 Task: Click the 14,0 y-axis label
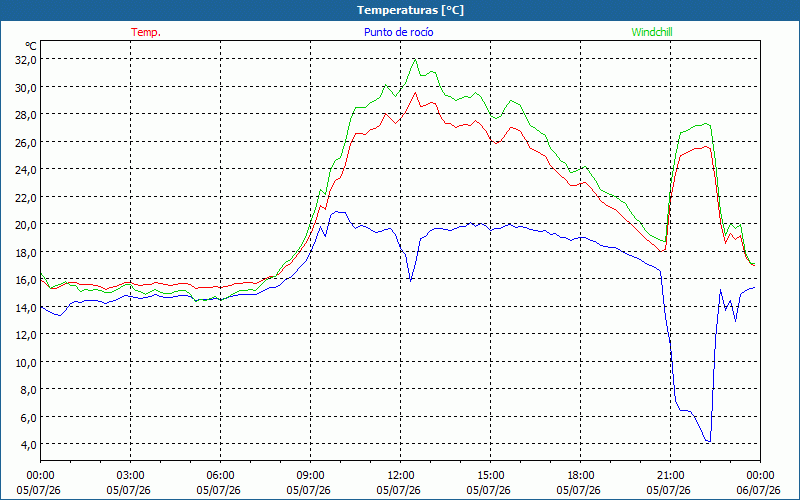[24, 308]
